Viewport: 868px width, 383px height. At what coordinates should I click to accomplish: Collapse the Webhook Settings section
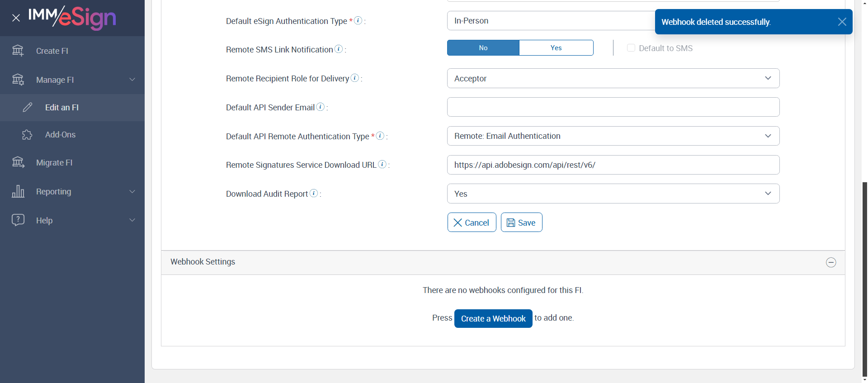[x=831, y=262]
